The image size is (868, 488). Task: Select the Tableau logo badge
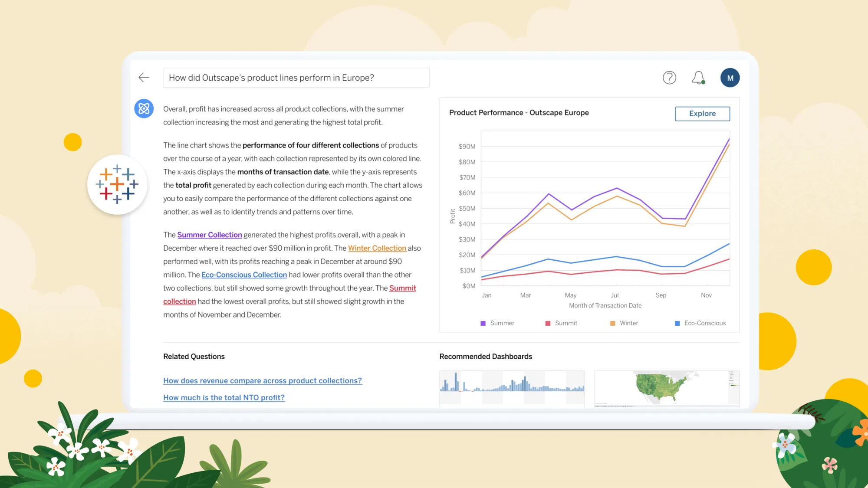click(x=118, y=184)
